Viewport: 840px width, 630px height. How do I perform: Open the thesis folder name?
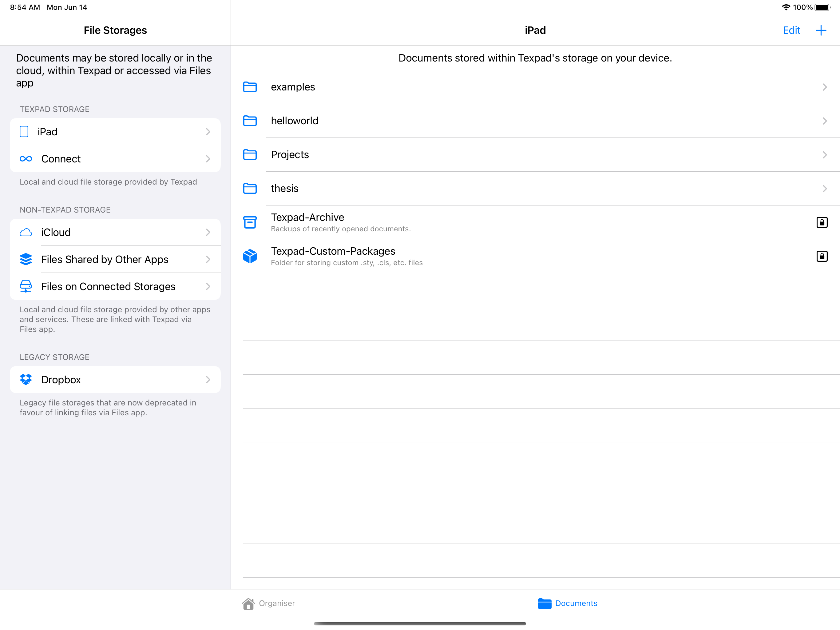click(x=284, y=189)
